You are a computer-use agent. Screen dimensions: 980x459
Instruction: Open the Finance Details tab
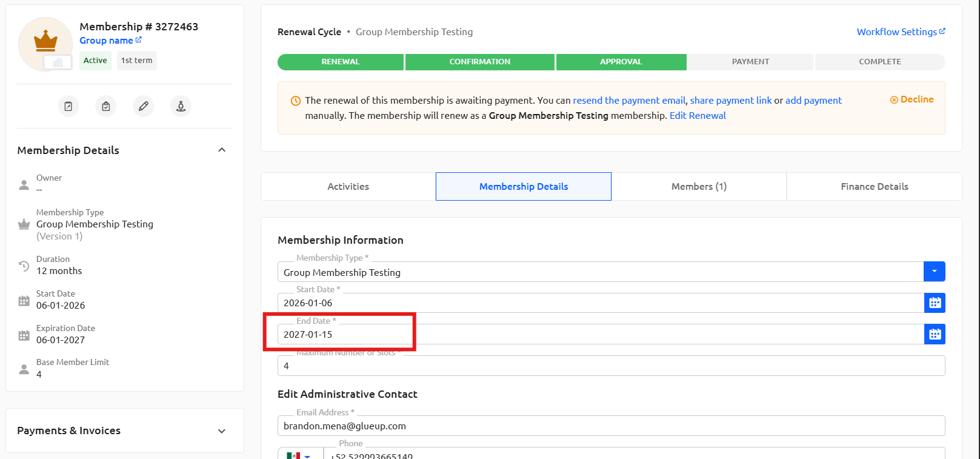[875, 187]
